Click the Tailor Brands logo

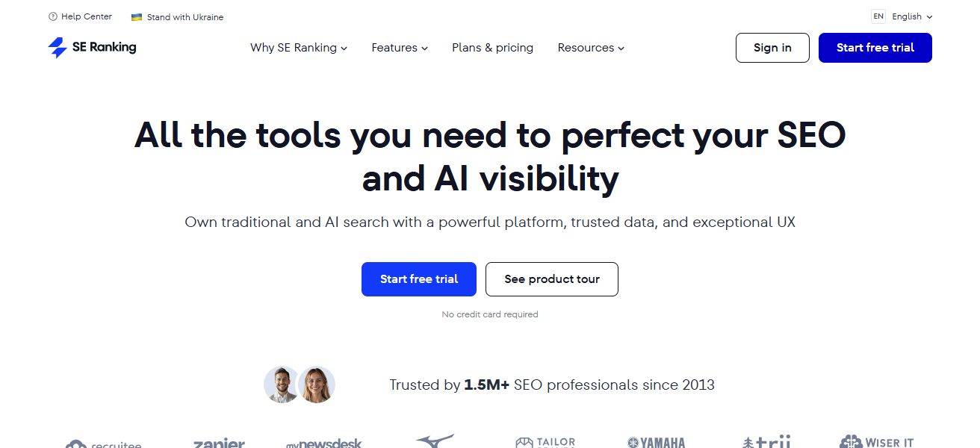pos(545,443)
